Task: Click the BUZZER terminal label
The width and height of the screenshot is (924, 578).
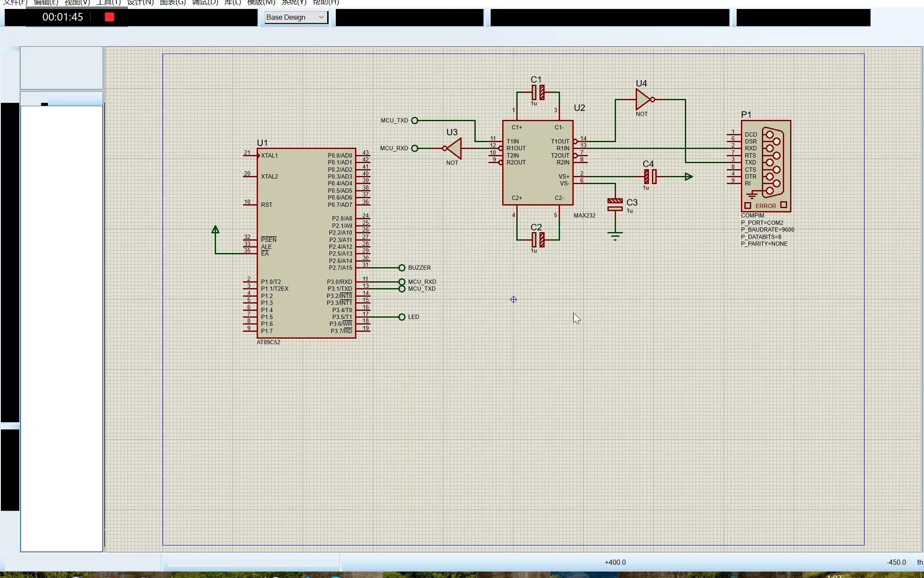Action: coord(419,268)
